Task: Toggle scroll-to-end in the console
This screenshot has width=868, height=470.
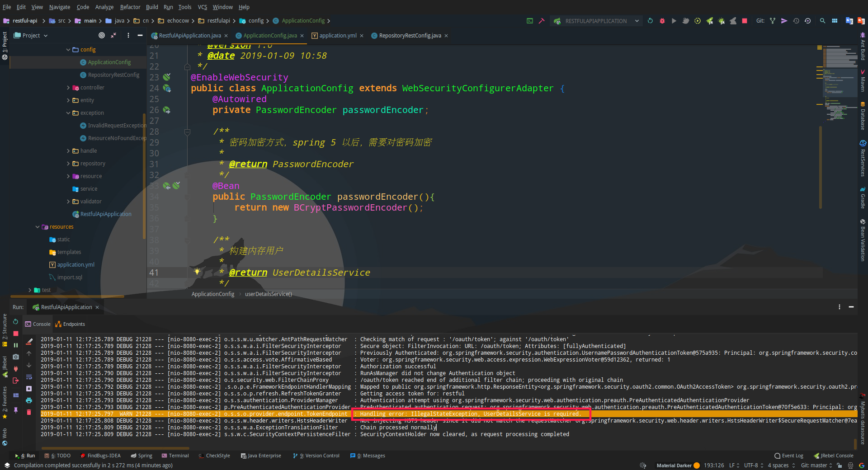Action: 29,389
